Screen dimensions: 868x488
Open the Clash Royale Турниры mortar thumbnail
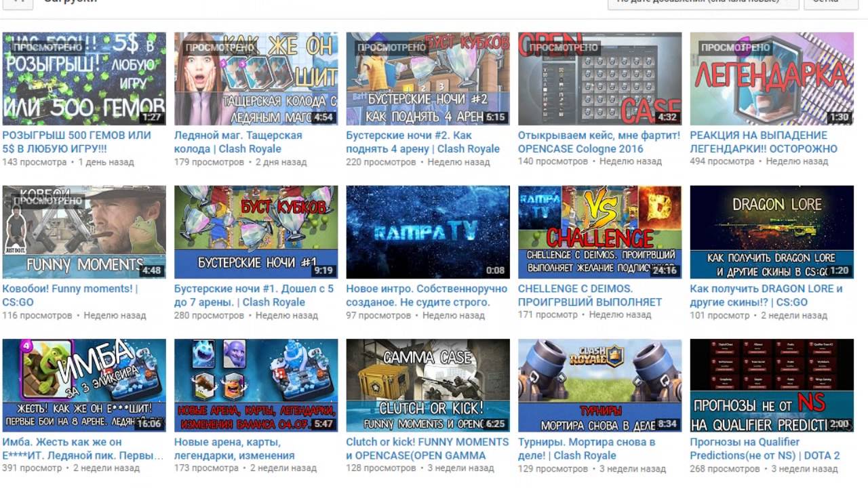599,385
